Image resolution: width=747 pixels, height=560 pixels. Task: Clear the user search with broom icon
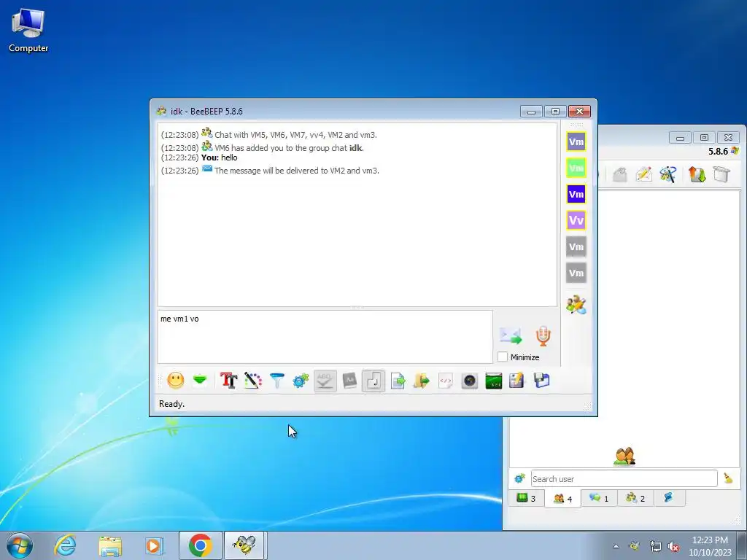[728, 478]
